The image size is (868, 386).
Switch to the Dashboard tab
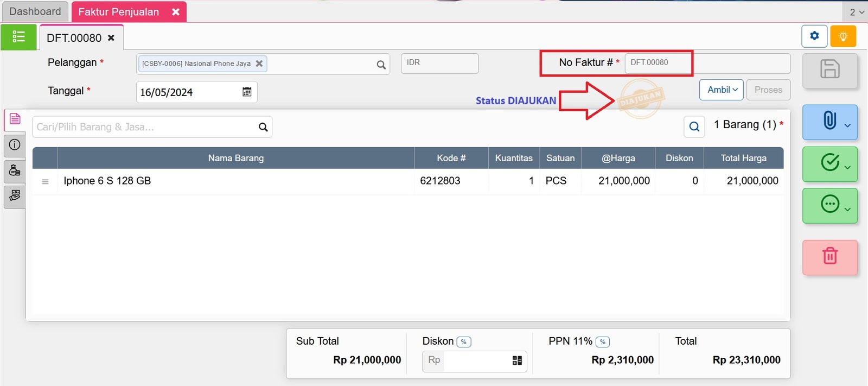point(35,11)
